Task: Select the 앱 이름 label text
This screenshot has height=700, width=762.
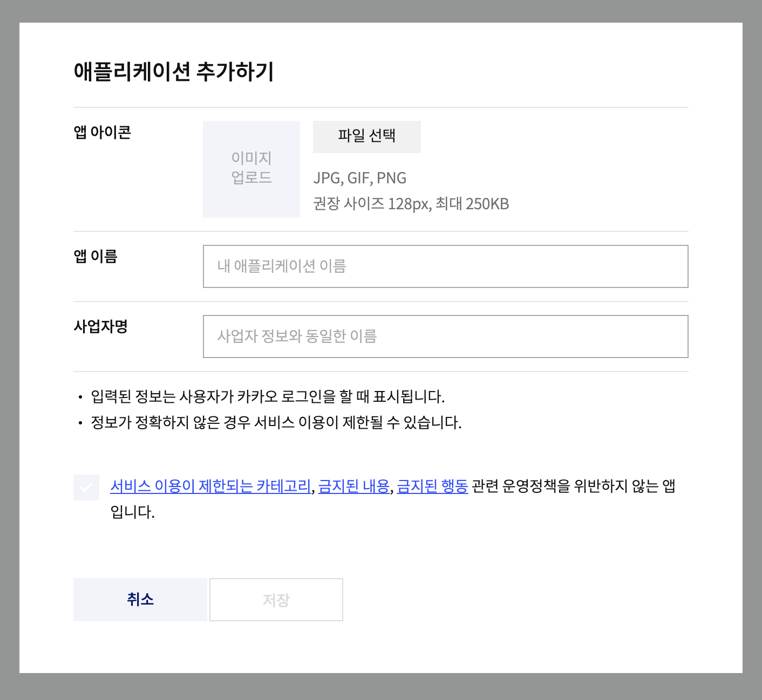Action: 96,256
